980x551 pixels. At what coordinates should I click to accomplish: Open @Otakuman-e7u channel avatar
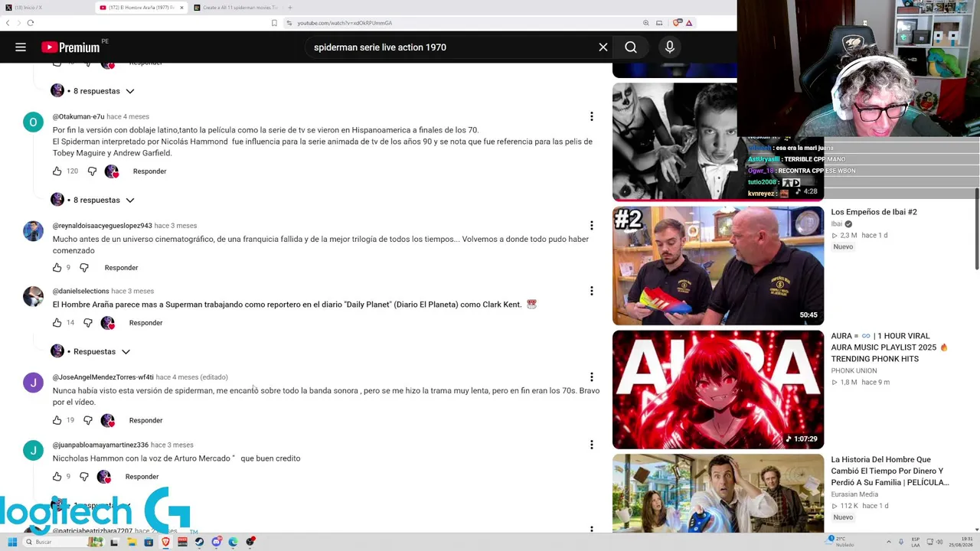tap(33, 122)
